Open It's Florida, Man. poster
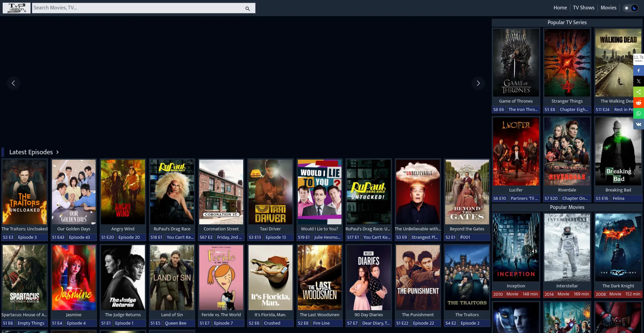 coord(270,278)
